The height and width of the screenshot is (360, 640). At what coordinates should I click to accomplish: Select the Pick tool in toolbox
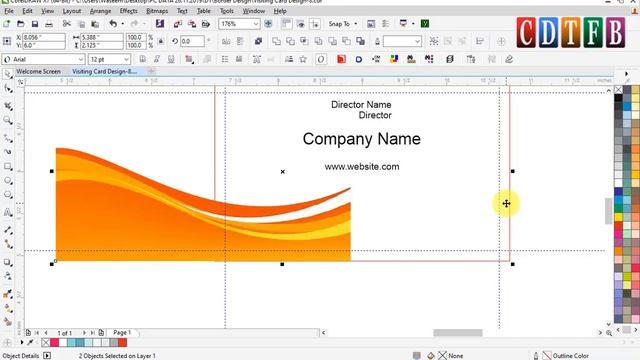[x=8, y=74]
